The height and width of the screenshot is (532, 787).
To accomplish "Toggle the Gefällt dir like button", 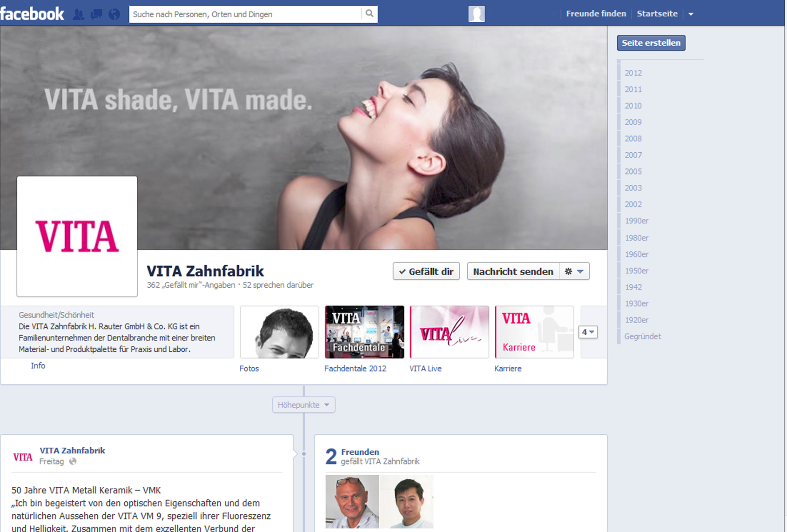I will coord(426,271).
